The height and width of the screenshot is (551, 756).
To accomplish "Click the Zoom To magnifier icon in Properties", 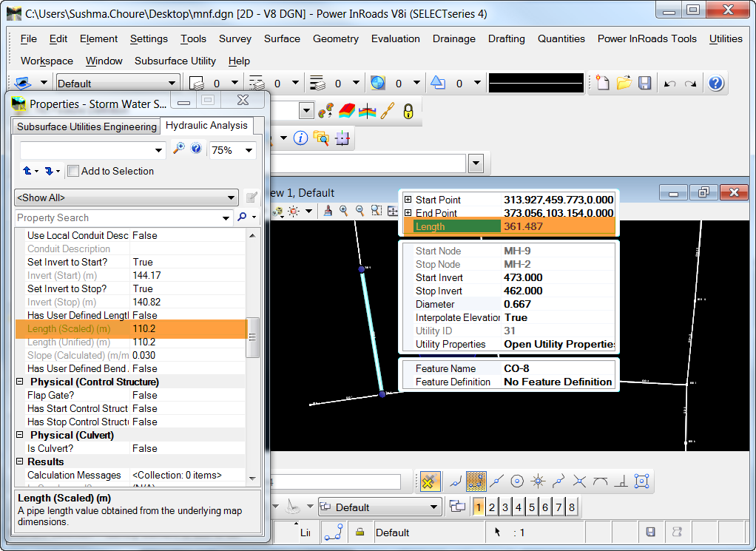I will click(178, 148).
